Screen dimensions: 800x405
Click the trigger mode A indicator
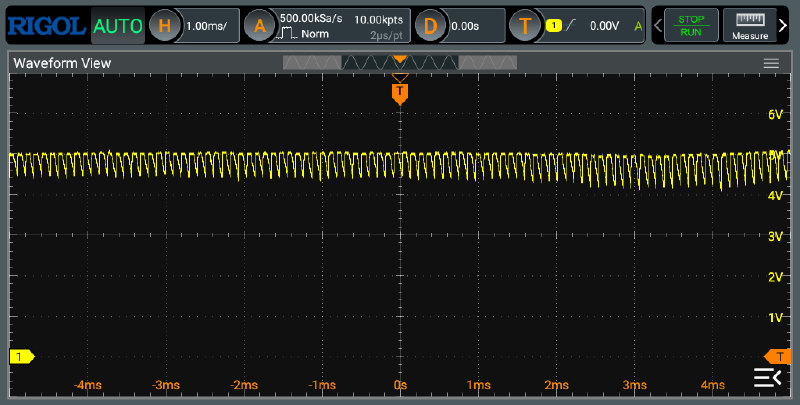638,26
